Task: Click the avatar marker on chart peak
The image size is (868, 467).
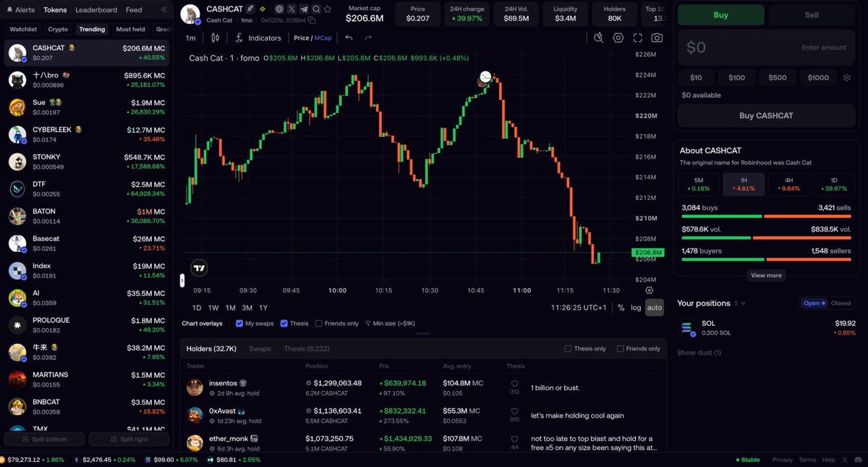Action: pos(485,77)
